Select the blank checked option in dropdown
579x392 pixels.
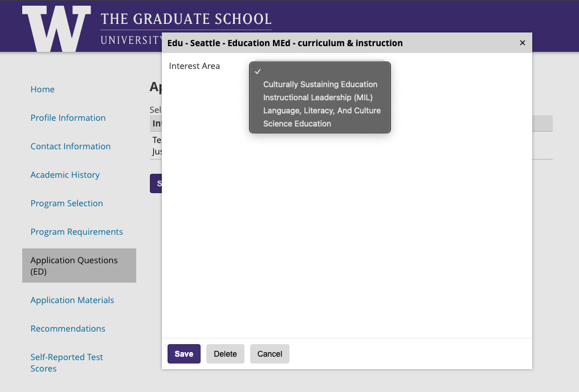[x=319, y=71]
